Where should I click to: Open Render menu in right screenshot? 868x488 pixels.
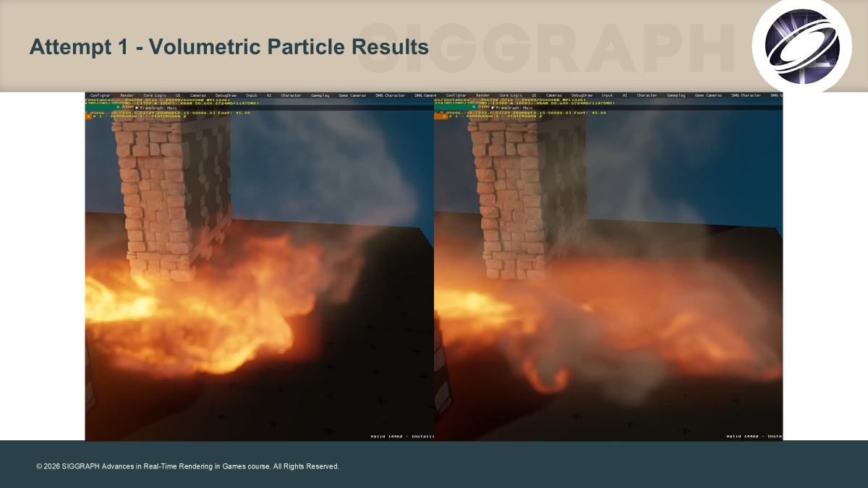point(482,95)
